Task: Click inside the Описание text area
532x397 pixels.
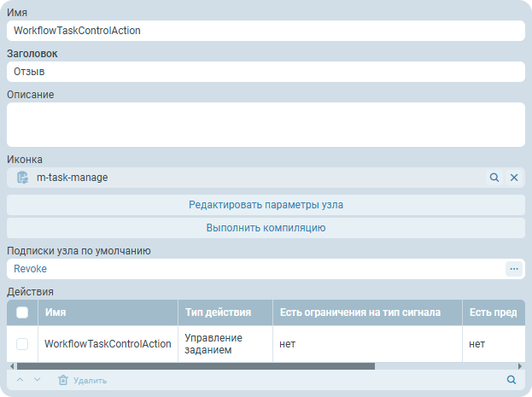Action: pos(266,125)
